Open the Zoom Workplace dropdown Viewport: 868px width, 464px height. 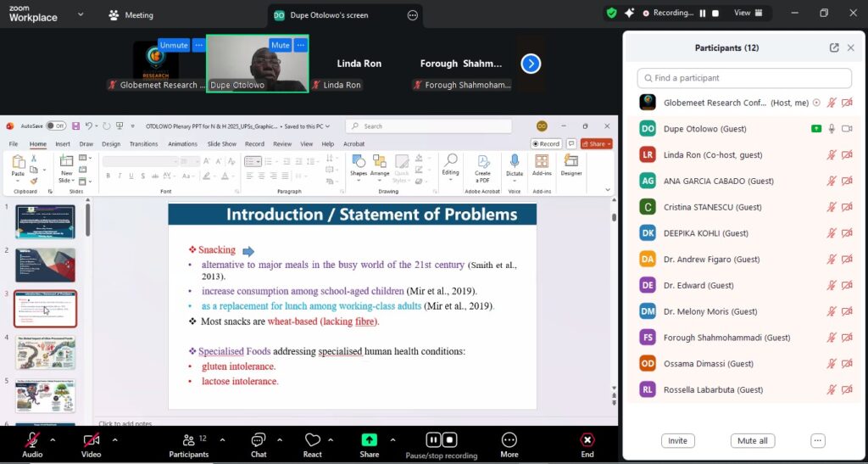click(81, 14)
